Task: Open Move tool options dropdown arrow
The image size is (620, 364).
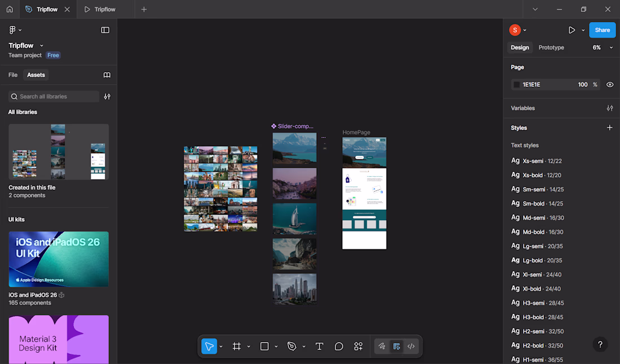Action: click(x=221, y=347)
